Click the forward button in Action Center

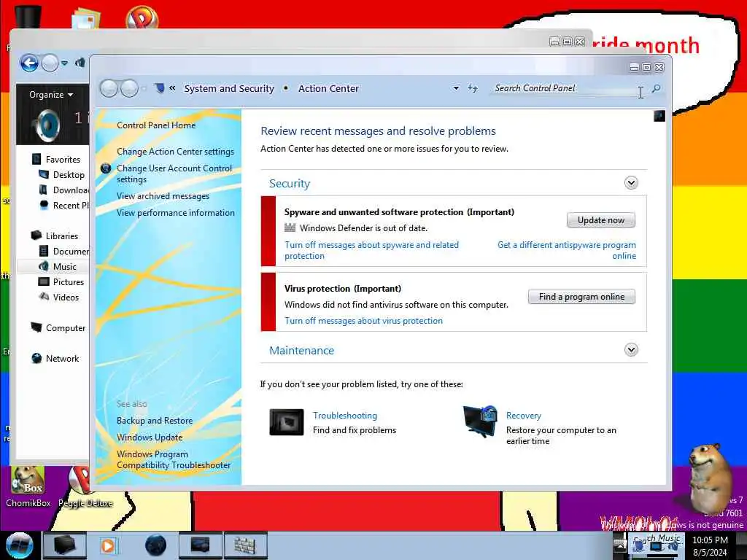[x=129, y=88]
